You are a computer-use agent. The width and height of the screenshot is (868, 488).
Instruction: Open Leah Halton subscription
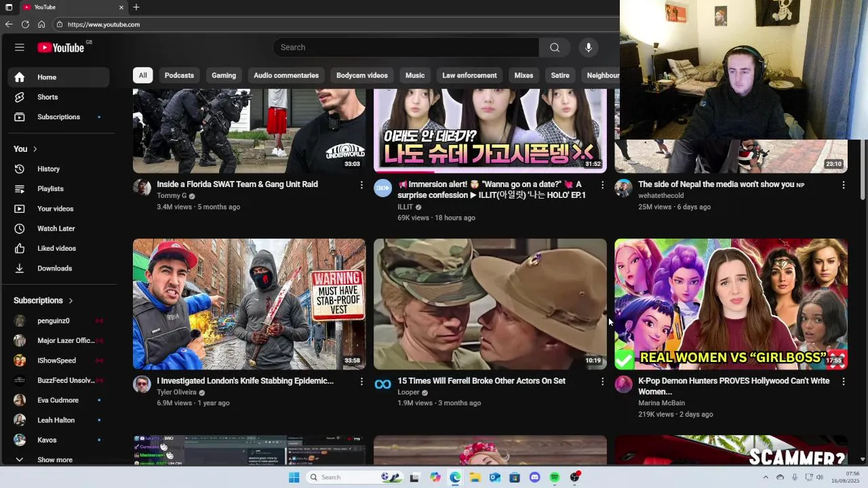click(x=58, y=420)
